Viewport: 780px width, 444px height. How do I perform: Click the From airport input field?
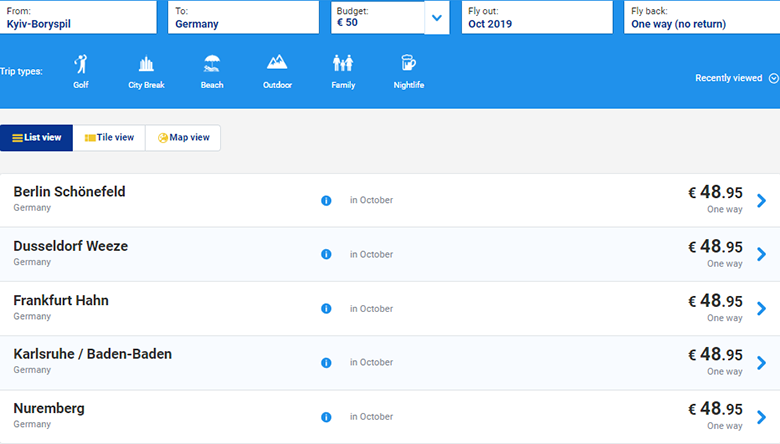click(78, 17)
